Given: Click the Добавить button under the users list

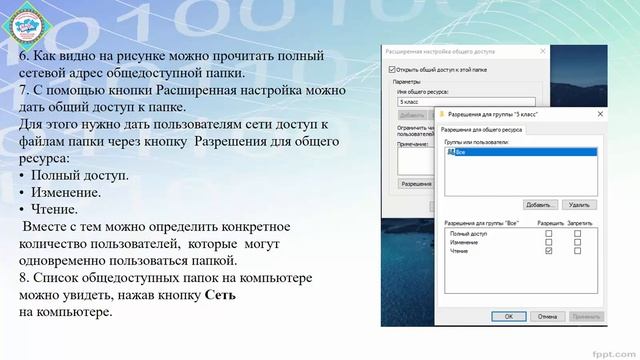Looking at the screenshot, I should 540,205.
